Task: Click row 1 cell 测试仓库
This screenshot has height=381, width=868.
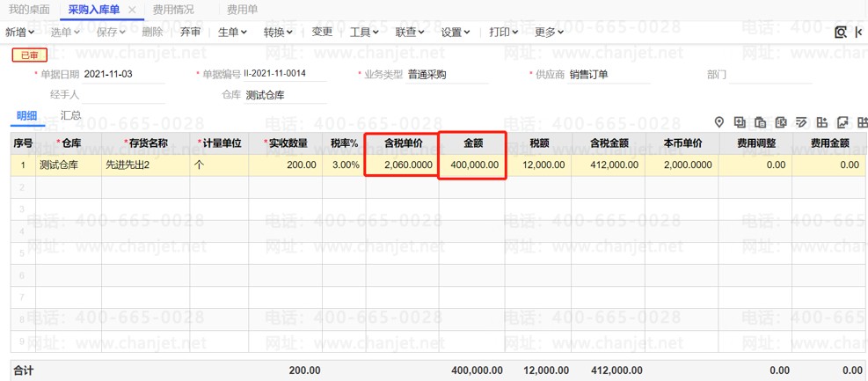Action: 69,165
